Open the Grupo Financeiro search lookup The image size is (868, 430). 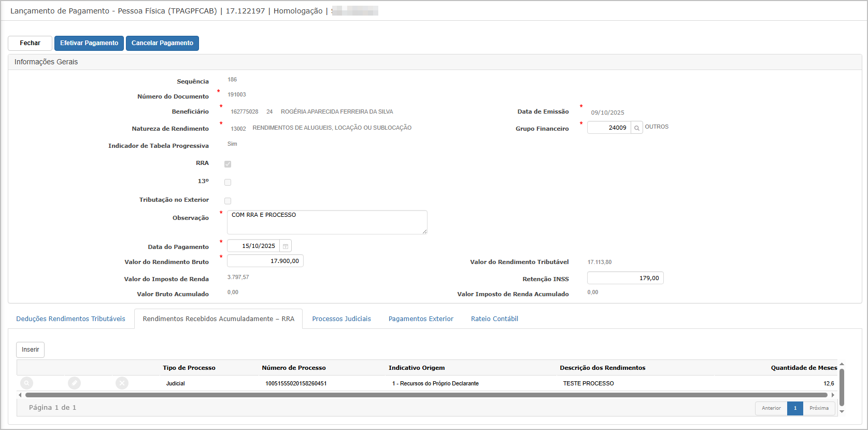click(636, 128)
